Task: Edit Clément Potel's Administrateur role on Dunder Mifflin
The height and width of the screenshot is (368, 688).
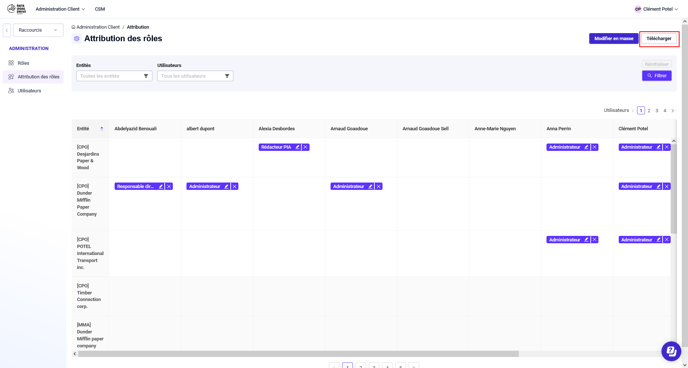Action: (x=659, y=186)
